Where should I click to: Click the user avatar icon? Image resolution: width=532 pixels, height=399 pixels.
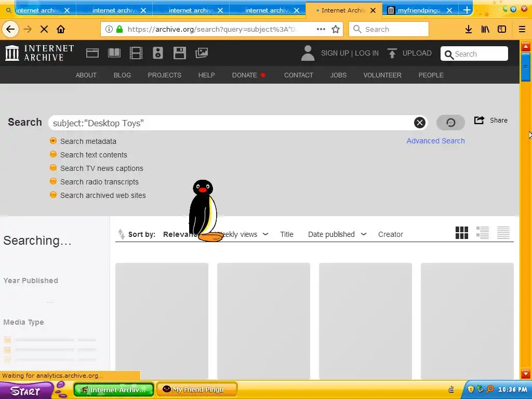[x=308, y=54]
